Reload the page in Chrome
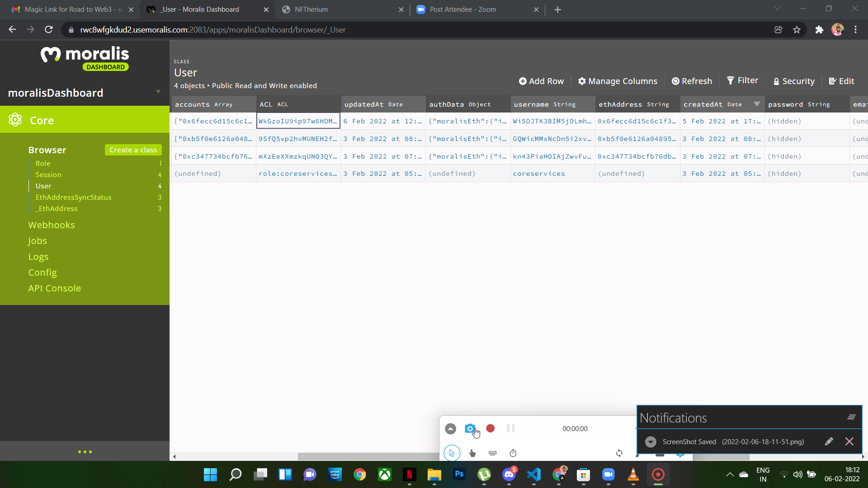This screenshot has width=868, height=488. click(49, 30)
